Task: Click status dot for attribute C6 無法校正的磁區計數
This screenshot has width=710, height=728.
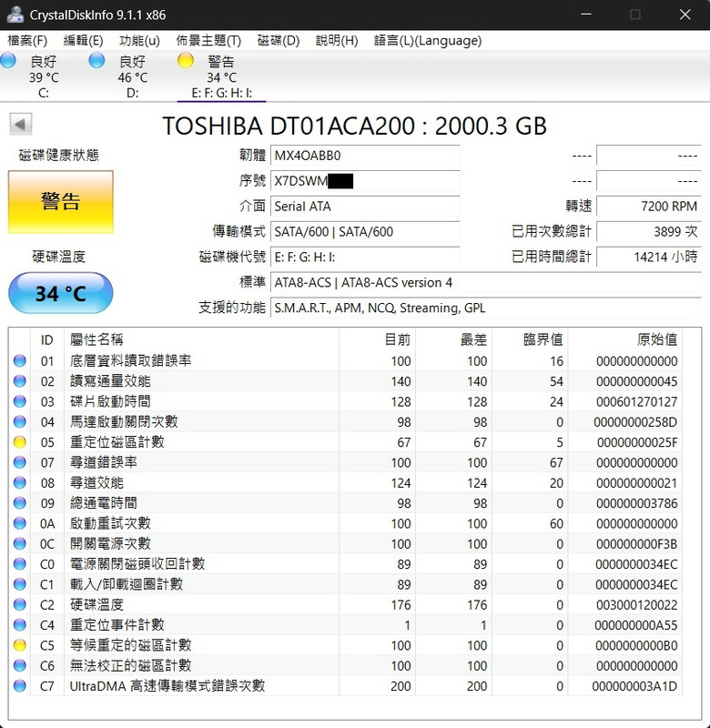Action: [x=19, y=666]
